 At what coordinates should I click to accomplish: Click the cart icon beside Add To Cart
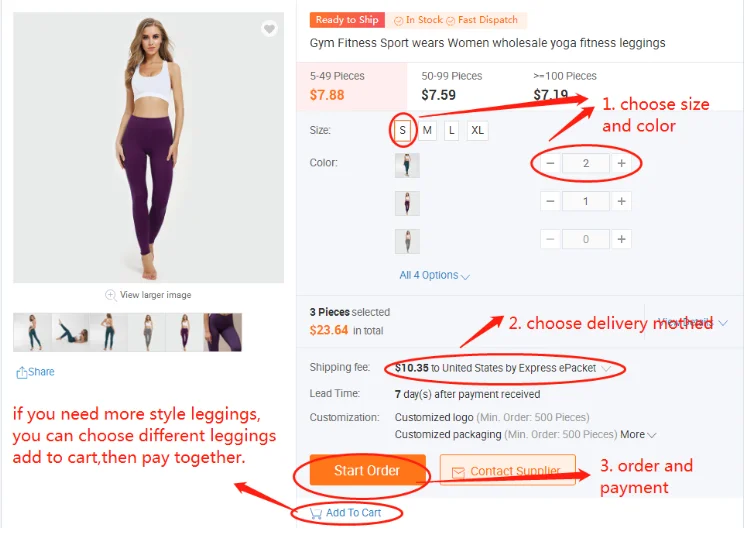click(316, 513)
